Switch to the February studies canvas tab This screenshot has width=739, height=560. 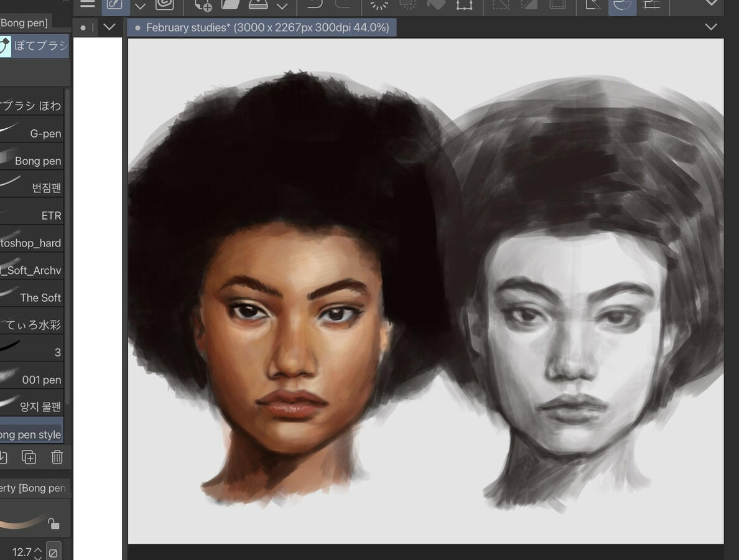point(261,27)
